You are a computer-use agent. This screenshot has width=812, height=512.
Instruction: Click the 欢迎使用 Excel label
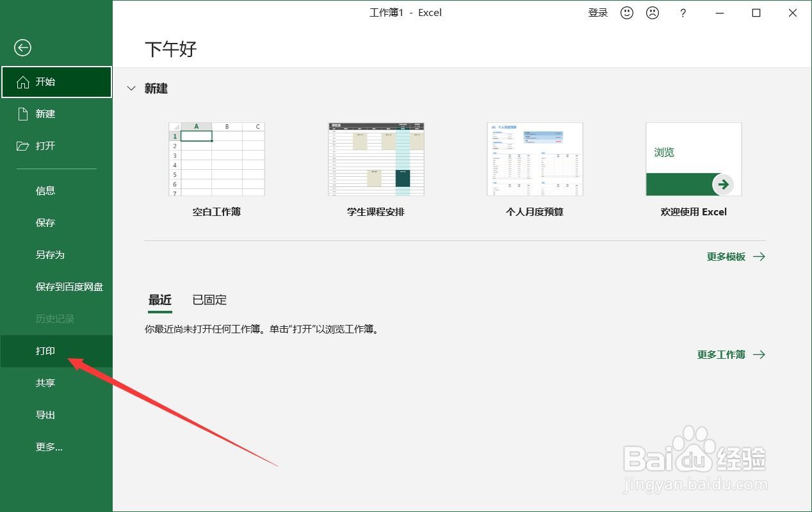coord(694,211)
